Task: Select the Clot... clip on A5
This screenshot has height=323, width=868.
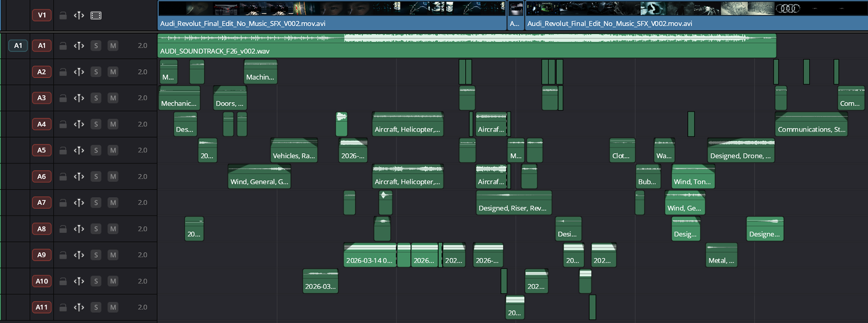Action: coord(622,150)
